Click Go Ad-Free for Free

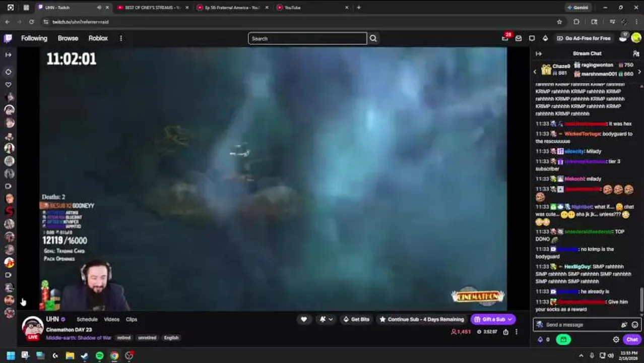point(584,38)
